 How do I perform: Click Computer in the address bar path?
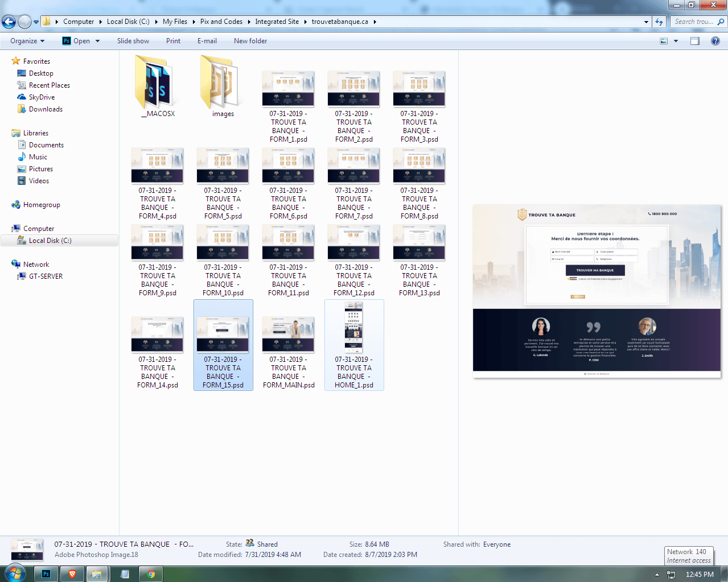point(79,22)
